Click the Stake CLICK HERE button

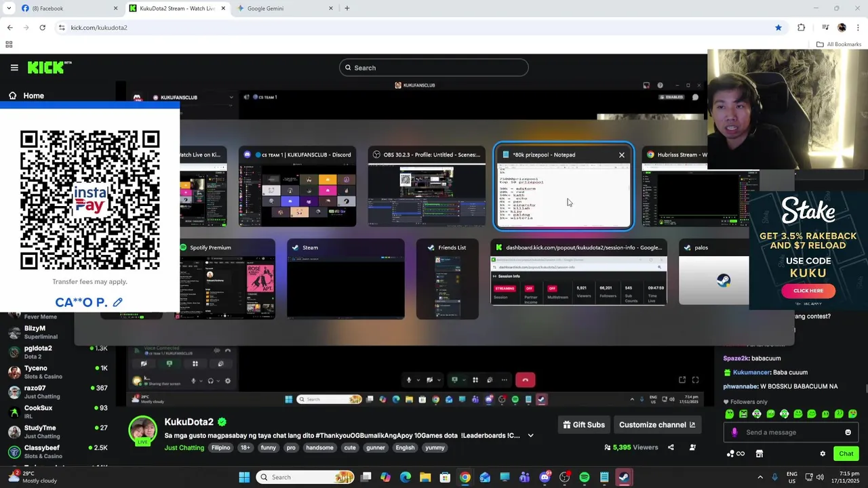[x=808, y=291]
